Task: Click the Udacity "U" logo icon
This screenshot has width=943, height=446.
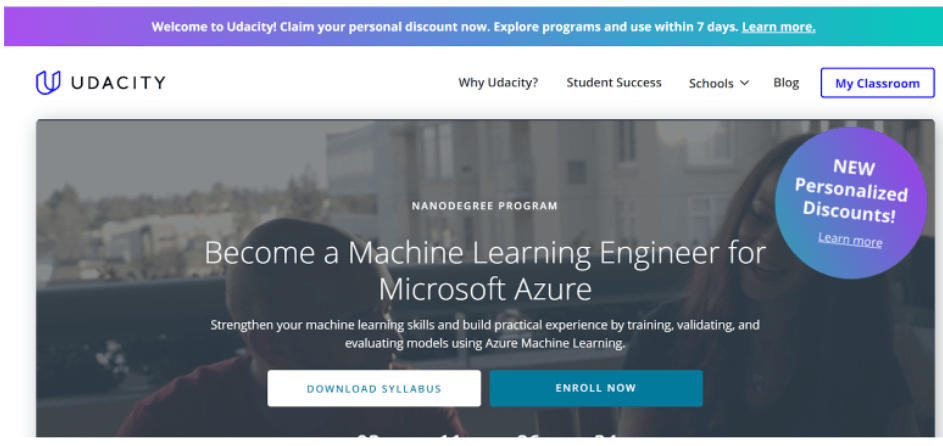Action: click(48, 83)
